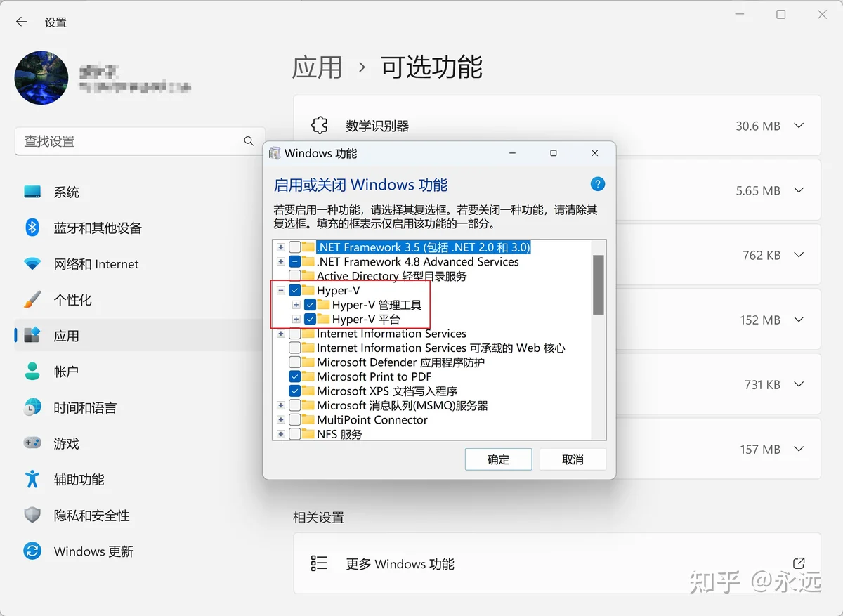Go to 游戏 settings
This screenshot has height=616, width=843.
click(139, 443)
